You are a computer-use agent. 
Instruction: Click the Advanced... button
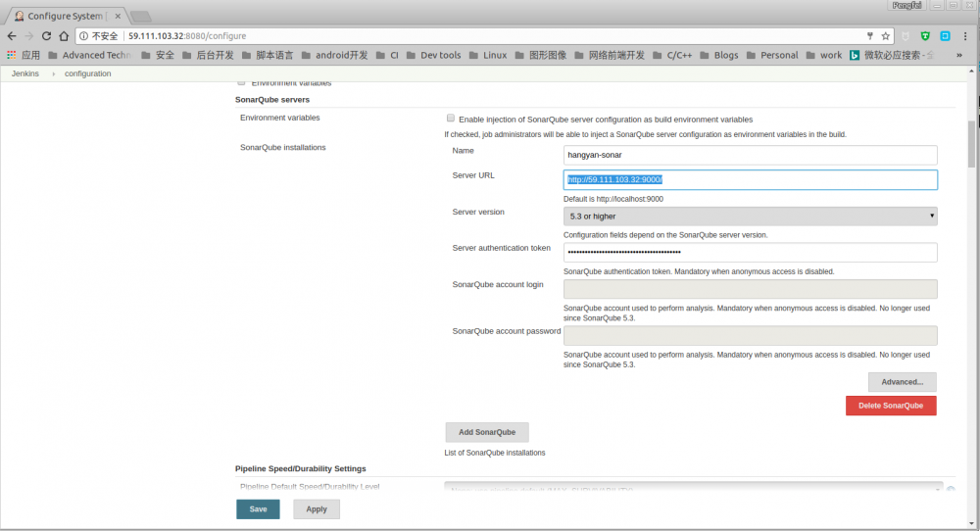(902, 382)
